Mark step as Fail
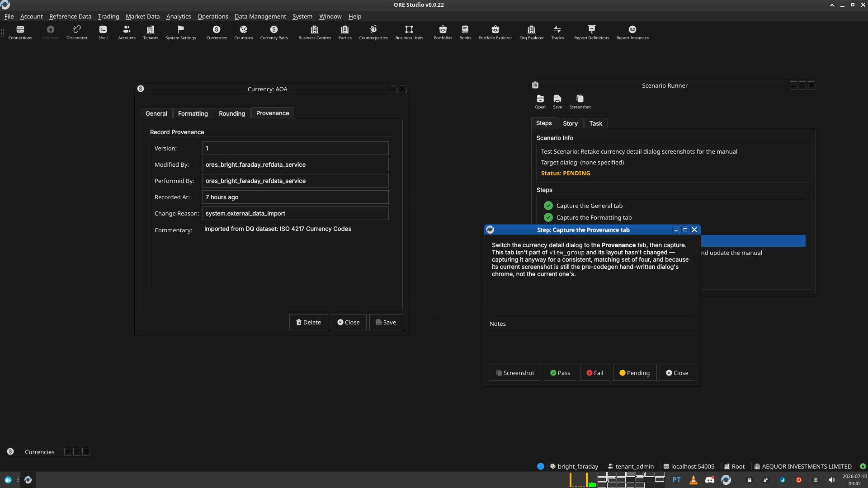Viewport: 868px width, 488px height. (595, 373)
